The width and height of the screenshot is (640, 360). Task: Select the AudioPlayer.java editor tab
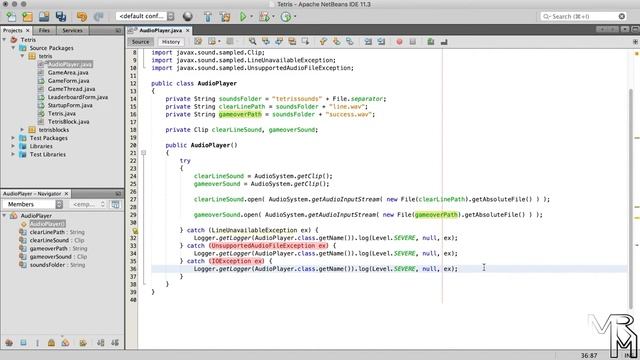point(160,30)
